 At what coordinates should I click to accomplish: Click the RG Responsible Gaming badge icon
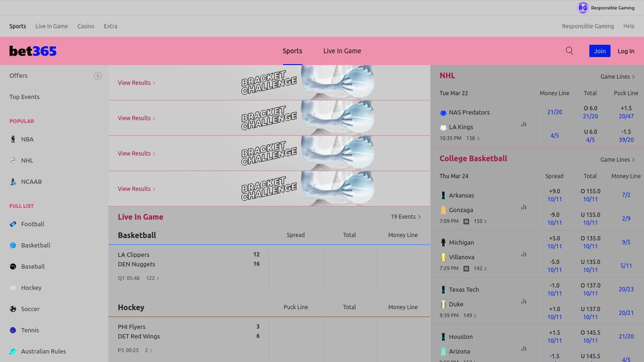pos(583,8)
